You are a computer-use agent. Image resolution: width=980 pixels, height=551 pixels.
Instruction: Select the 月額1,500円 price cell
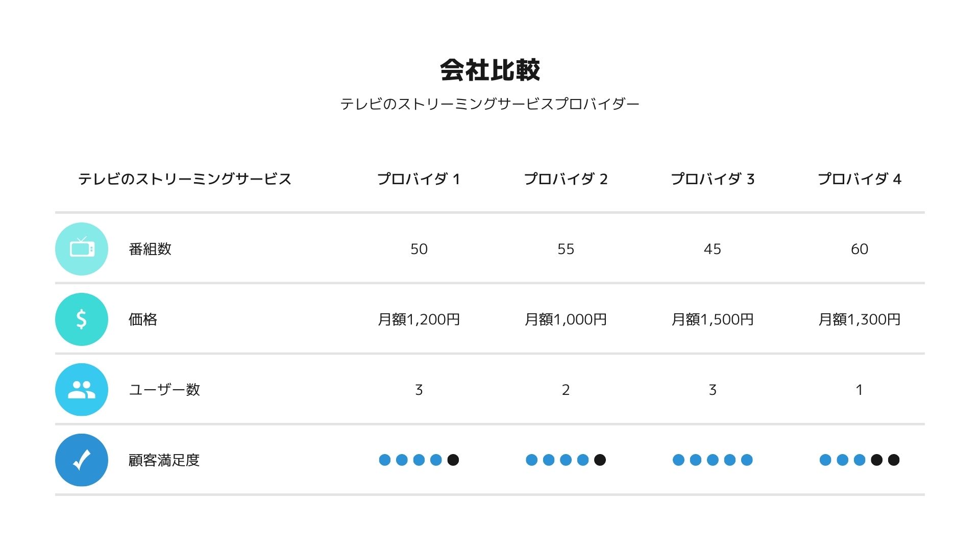713,319
